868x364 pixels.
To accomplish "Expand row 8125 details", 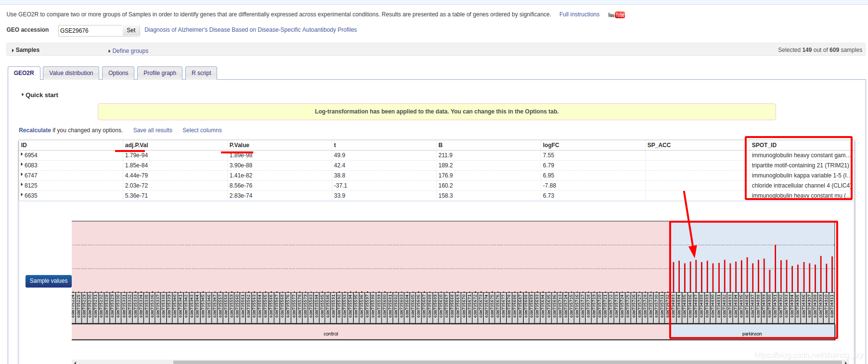I will click(22, 185).
